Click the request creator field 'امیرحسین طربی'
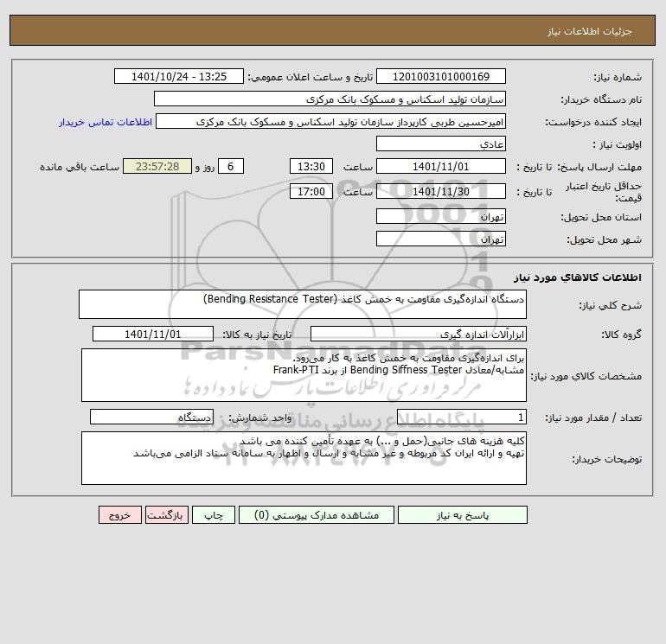The image size is (666, 644). pyautogui.click(x=331, y=122)
